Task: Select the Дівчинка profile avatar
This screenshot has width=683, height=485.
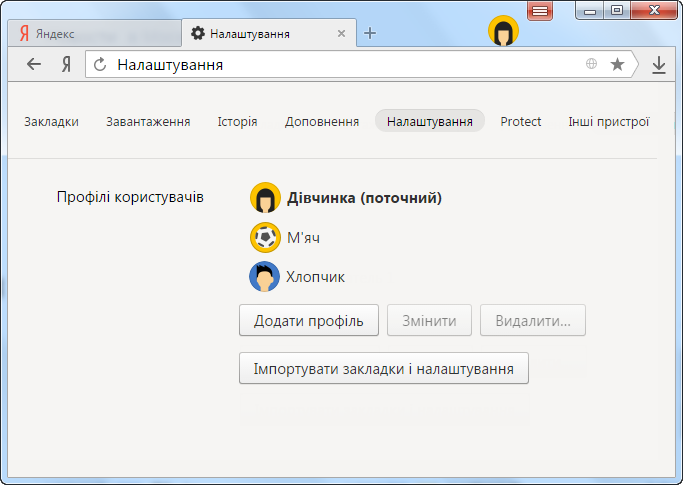Action: pos(265,198)
